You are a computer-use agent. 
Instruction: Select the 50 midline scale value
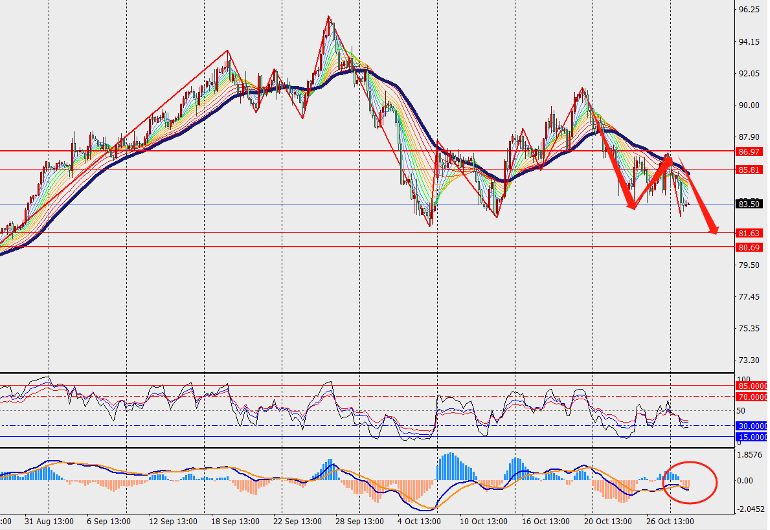[x=741, y=411]
